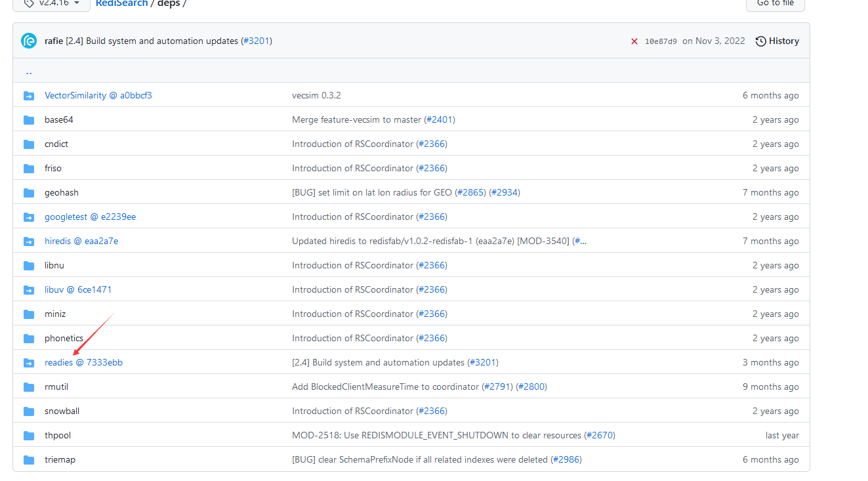Click the googletest submodule folder icon
This screenshot has width=868, height=481.
(x=29, y=217)
